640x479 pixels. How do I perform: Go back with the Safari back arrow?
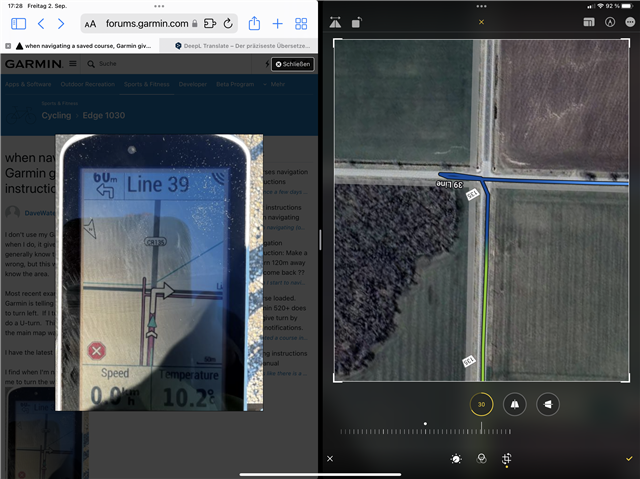tap(41, 24)
